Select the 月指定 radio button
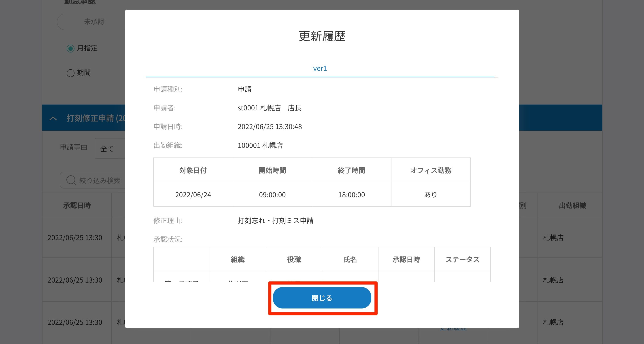The height and width of the screenshot is (344, 644). click(x=70, y=48)
